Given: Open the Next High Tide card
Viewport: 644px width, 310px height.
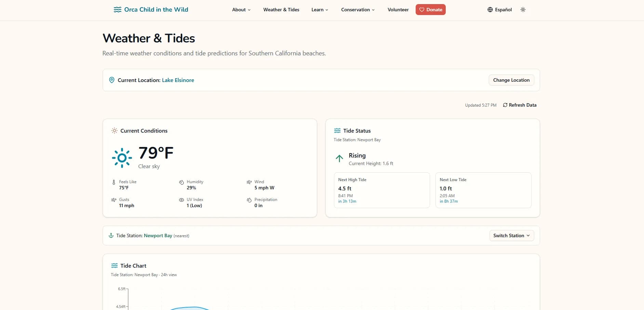Looking at the screenshot, I should 381,190.
